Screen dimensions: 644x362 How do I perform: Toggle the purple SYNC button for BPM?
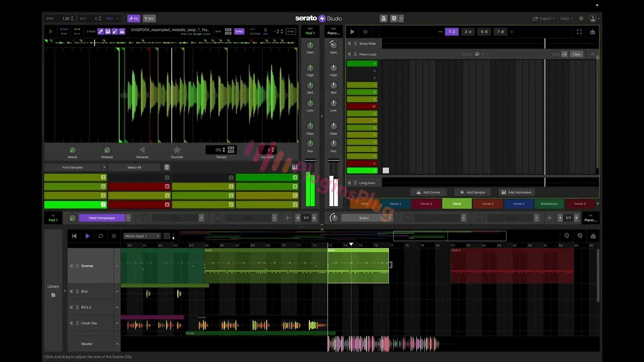pos(239,31)
